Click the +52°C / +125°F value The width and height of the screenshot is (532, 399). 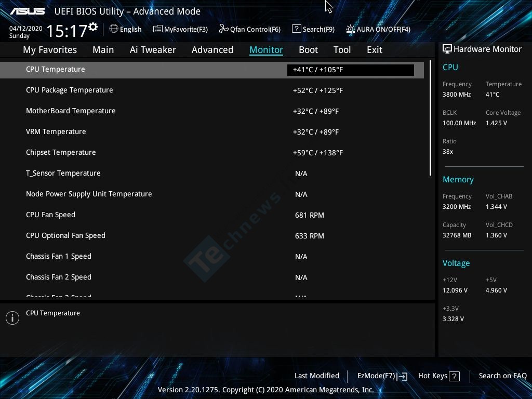point(318,90)
